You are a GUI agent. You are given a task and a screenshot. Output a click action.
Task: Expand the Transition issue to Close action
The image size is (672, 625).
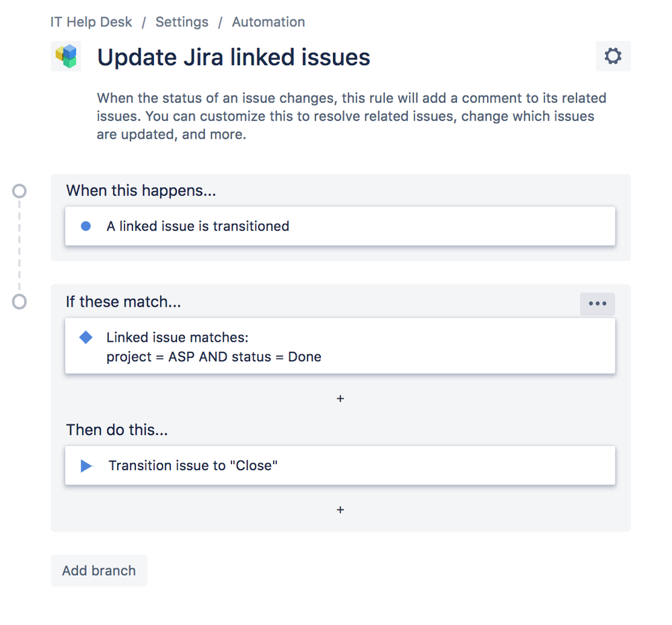pyautogui.click(x=340, y=465)
